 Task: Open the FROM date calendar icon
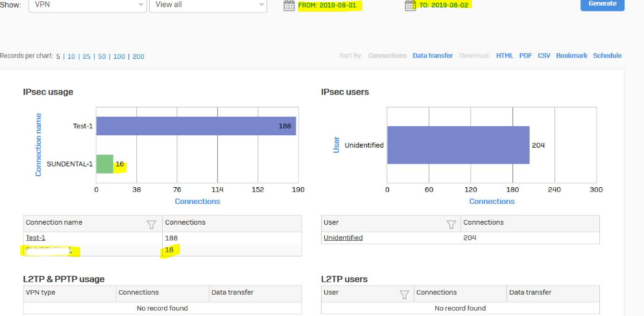289,5
